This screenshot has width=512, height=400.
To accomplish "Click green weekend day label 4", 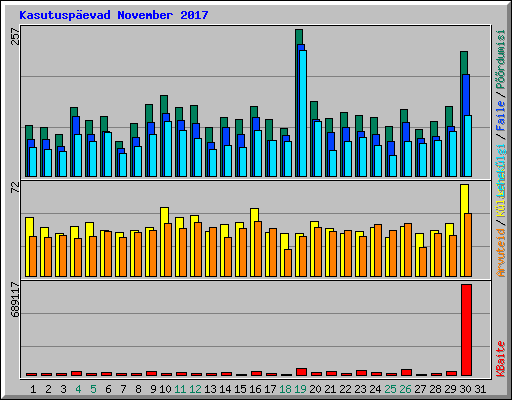I will [78, 389].
